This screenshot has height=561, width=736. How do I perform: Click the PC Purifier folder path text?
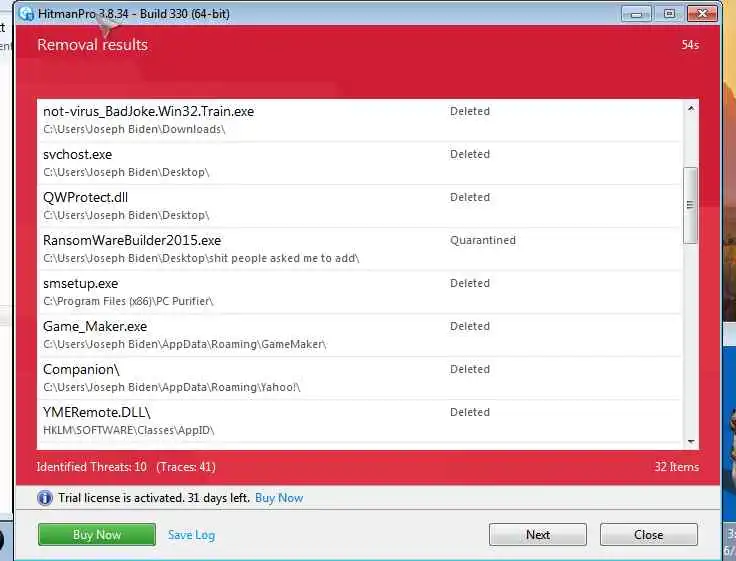point(128,301)
